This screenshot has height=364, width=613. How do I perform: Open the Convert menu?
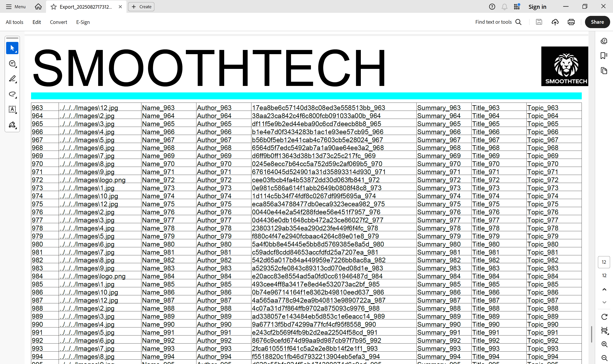click(58, 22)
